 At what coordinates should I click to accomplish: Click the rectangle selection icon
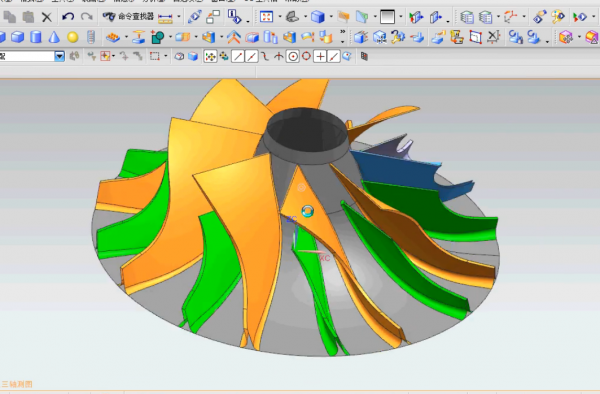(x=155, y=57)
